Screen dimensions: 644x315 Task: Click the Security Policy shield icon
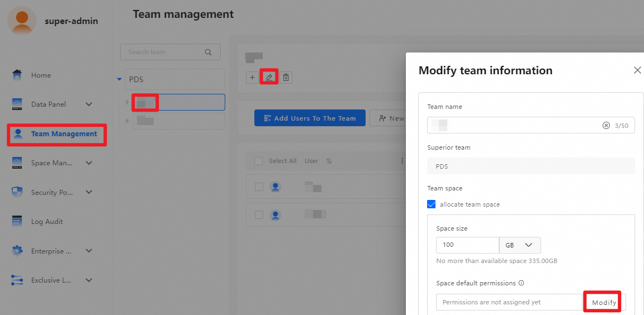[17, 192]
